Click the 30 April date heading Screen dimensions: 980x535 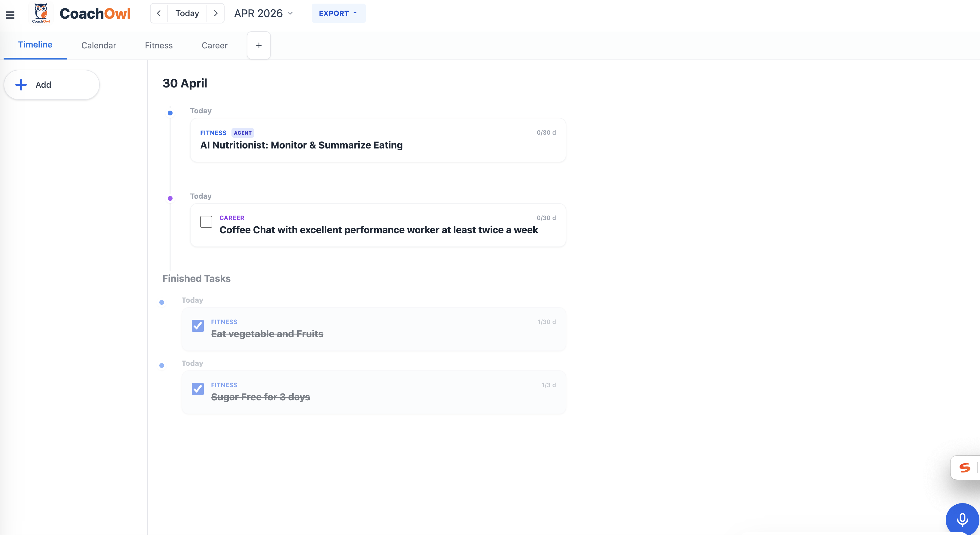tap(185, 83)
